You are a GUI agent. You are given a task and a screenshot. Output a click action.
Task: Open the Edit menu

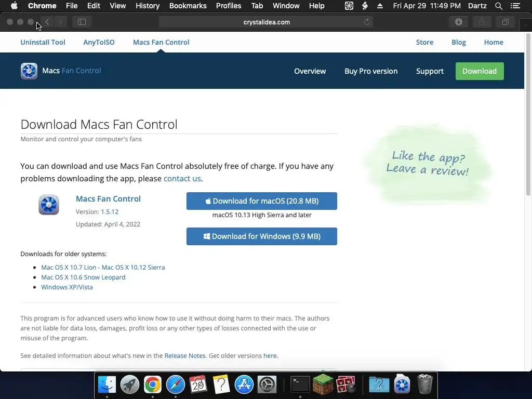(94, 6)
